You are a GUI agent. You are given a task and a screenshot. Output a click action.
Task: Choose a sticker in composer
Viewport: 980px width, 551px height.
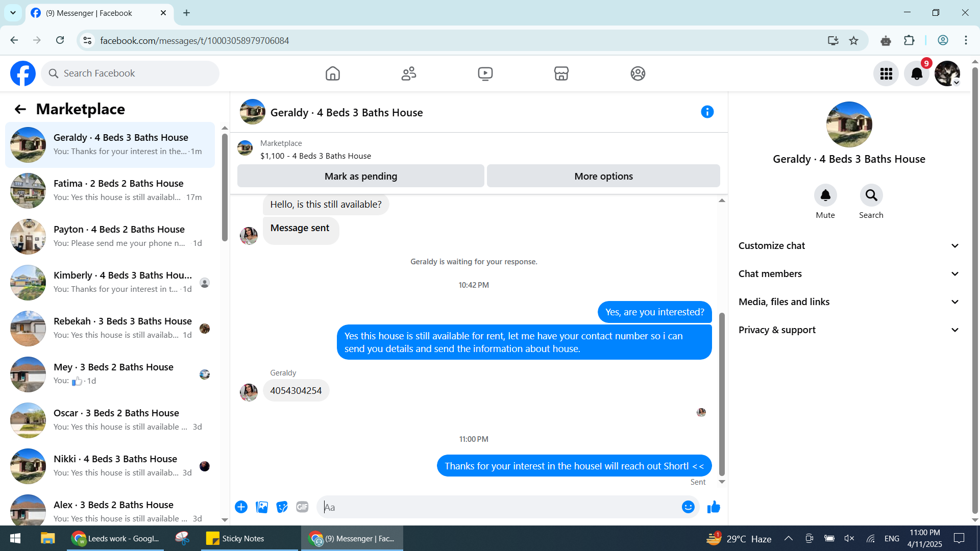pyautogui.click(x=282, y=507)
